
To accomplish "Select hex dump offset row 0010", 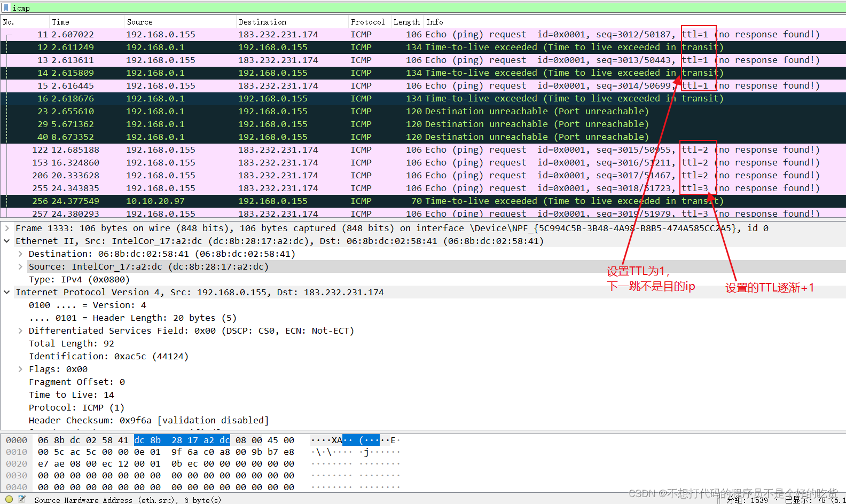I will coord(17,452).
